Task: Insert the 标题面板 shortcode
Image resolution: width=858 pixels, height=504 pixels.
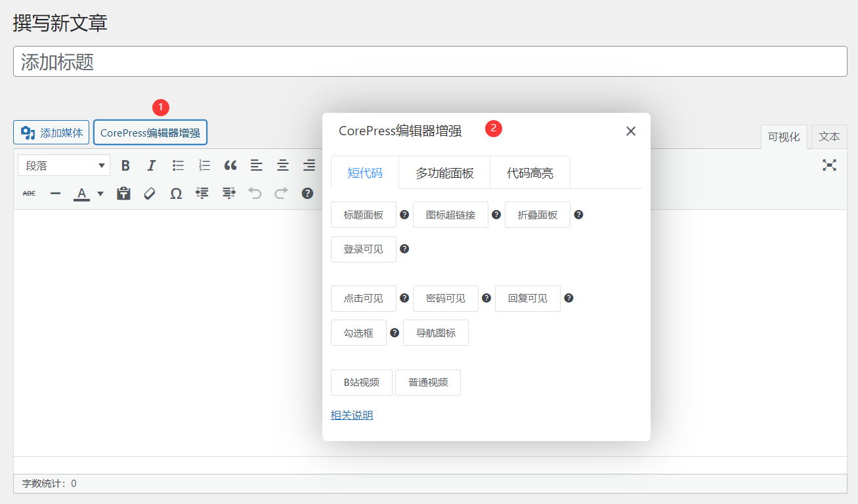Action: (364, 215)
